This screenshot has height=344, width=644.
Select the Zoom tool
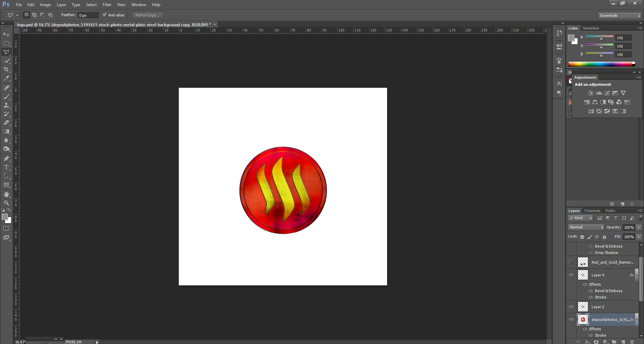(6, 203)
